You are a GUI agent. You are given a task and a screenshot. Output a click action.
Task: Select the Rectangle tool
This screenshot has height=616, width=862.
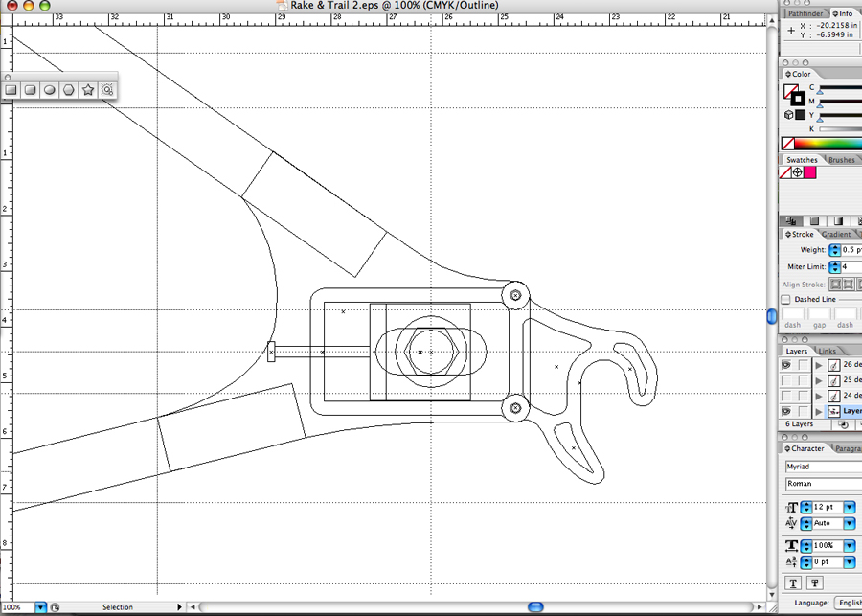click(11, 90)
